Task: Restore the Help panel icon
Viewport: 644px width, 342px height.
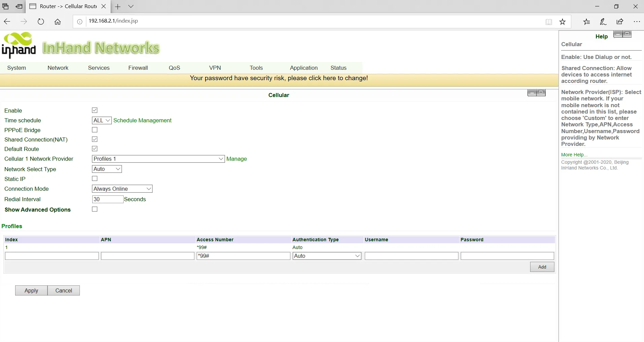Action: [627, 34]
